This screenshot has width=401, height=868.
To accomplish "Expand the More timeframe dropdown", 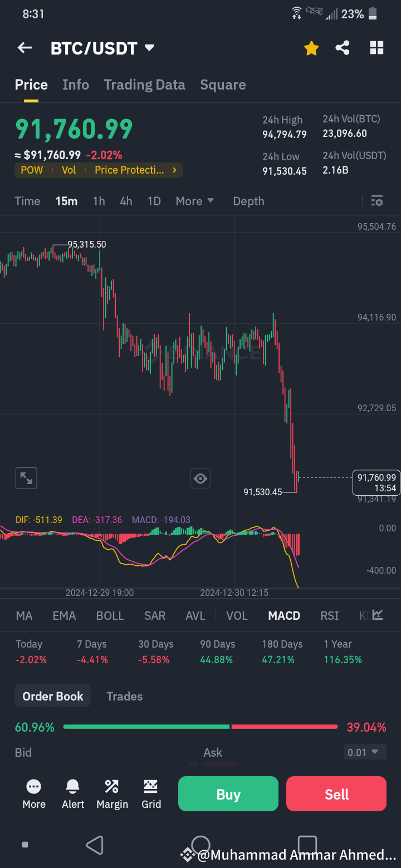I will [x=194, y=201].
